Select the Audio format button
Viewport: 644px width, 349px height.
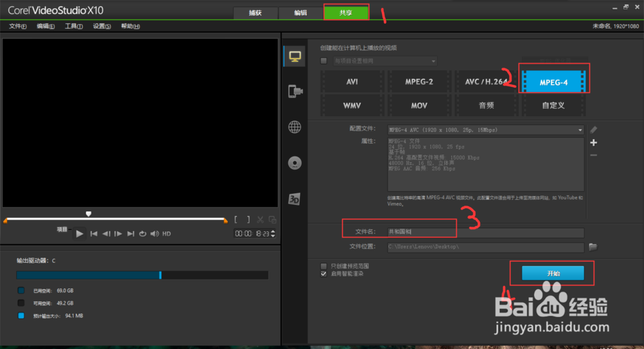(x=486, y=106)
